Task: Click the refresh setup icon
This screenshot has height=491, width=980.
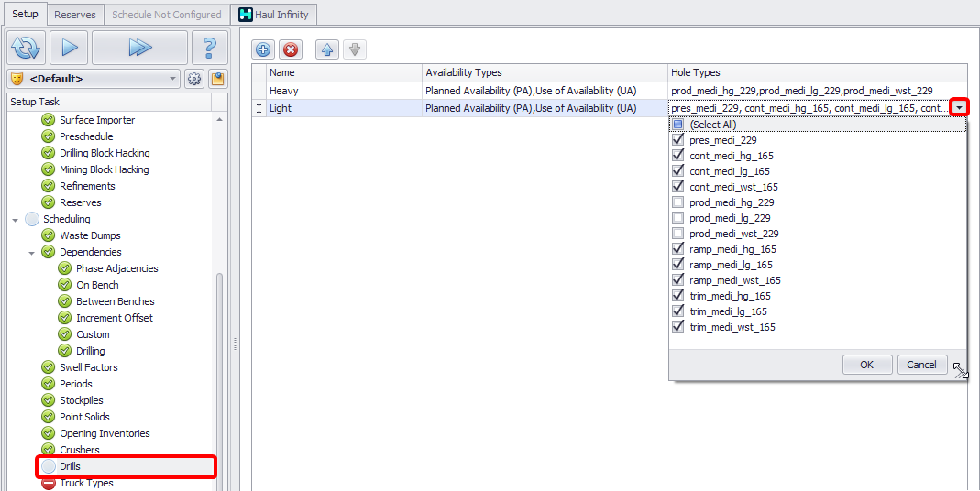Action: [x=26, y=48]
